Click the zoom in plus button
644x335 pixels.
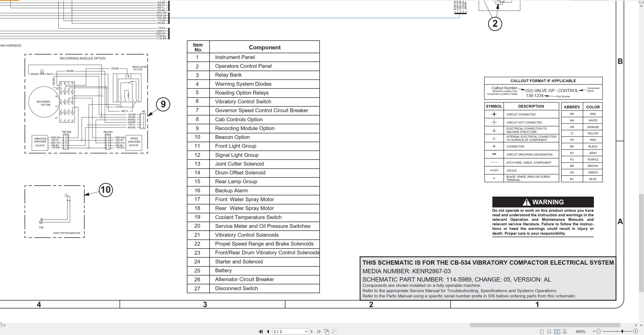coord(635,331)
